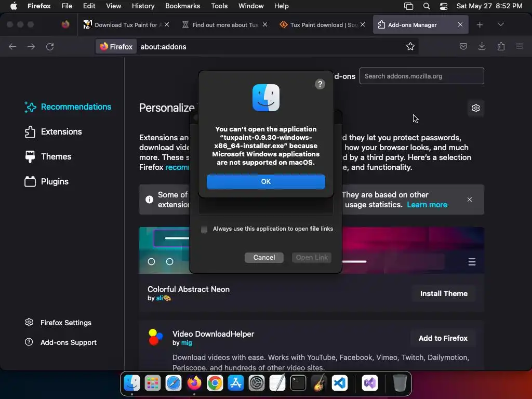
Task: Open the Help menu
Action: coord(281,6)
